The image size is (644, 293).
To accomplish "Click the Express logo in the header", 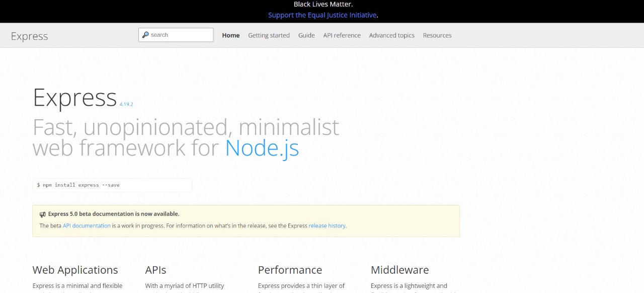I will click(x=29, y=36).
